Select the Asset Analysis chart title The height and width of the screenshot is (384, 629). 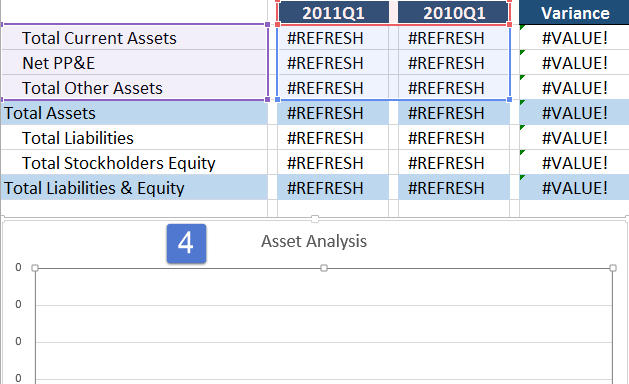(314, 241)
